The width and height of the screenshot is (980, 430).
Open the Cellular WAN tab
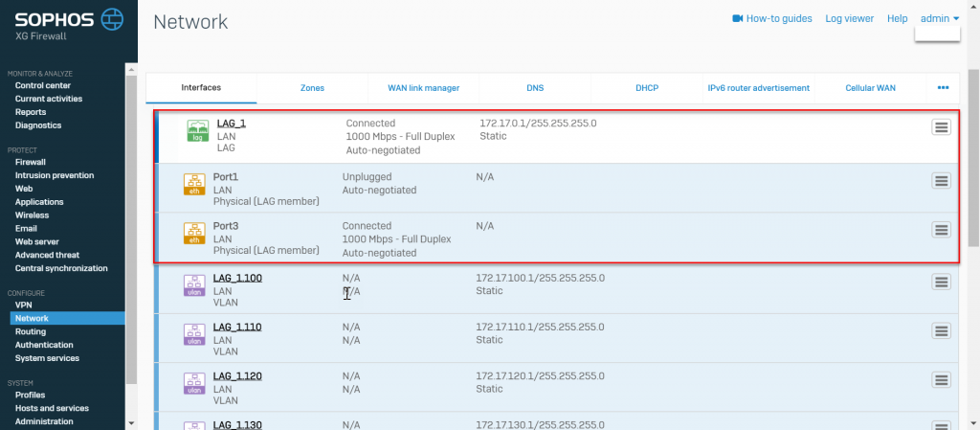point(870,88)
